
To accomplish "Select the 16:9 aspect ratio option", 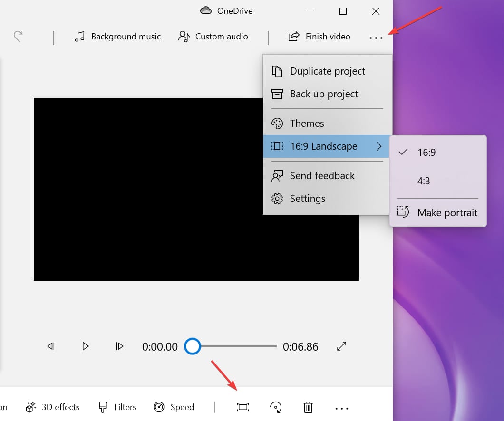I will click(438, 152).
